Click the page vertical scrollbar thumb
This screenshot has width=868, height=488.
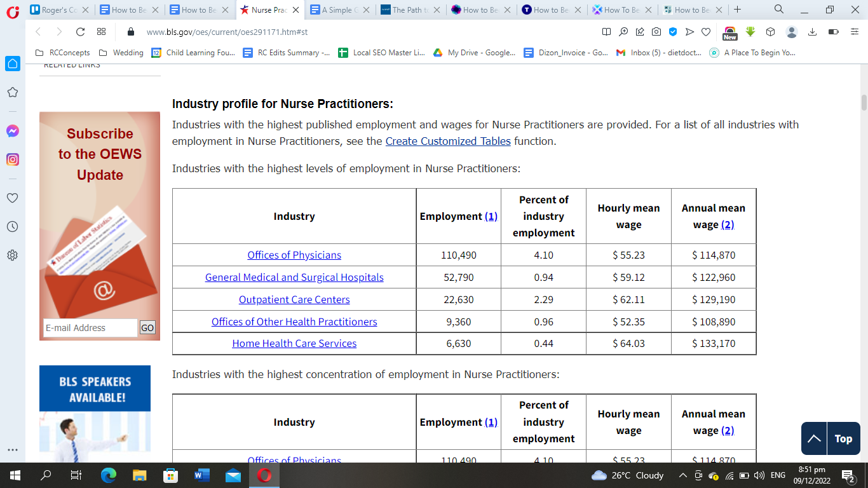(x=864, y=102)
